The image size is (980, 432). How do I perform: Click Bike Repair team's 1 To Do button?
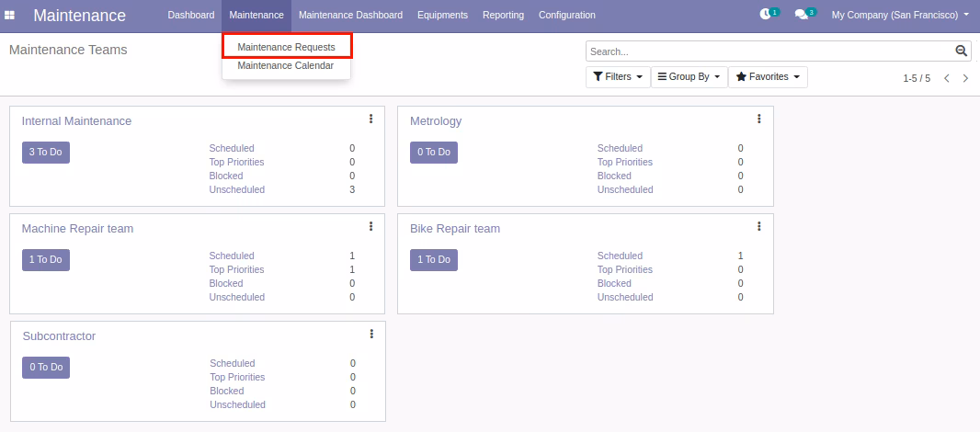pyautogui.click(x=434, y=259)
